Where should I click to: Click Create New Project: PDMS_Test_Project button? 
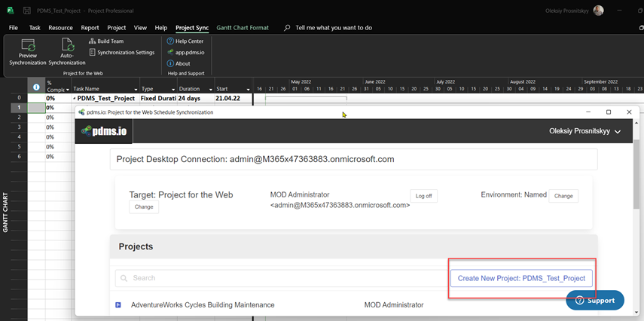pos(521,278)
